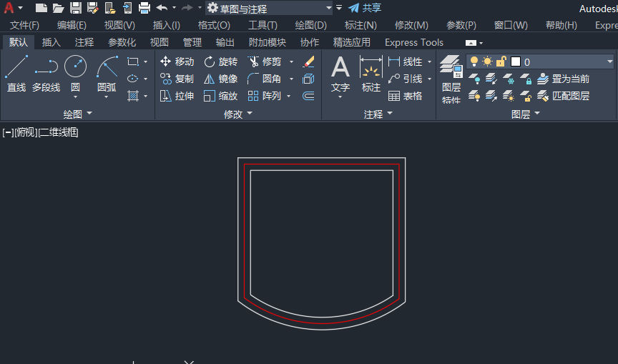
Task: Toggle layer 0 freeze sun icon
Action: (488, 62)
